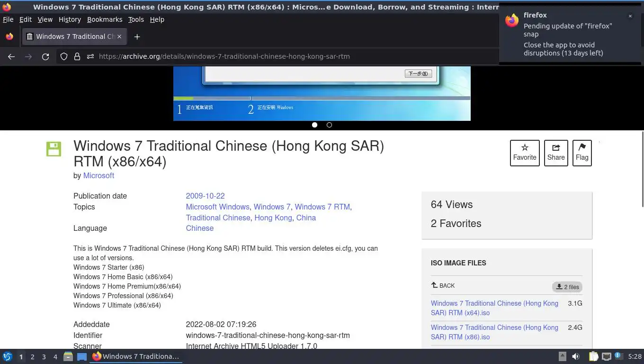The image size is (644, 364).
Task: Open the Bookmarks menu
Action: pos(105,19)
